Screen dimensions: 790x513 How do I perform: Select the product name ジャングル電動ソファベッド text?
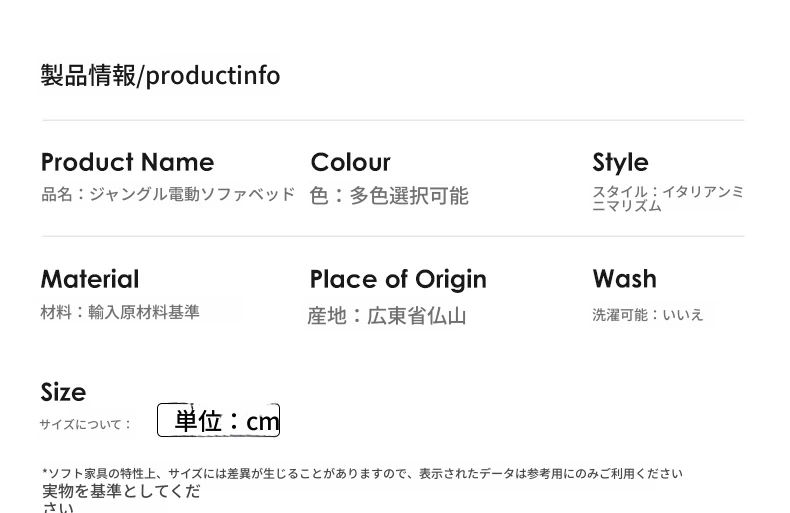click(191, 194)
